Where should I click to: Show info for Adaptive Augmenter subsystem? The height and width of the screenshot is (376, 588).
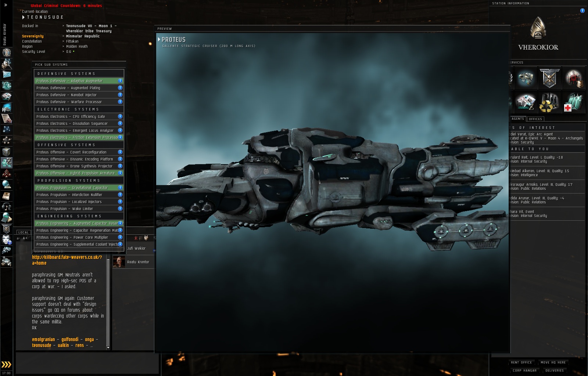(x=120, y=81)
